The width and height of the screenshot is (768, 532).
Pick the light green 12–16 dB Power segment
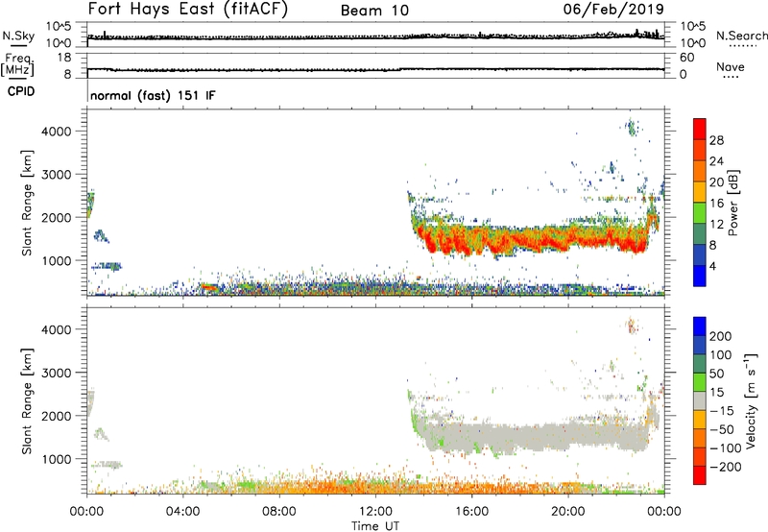pos(700,212)
